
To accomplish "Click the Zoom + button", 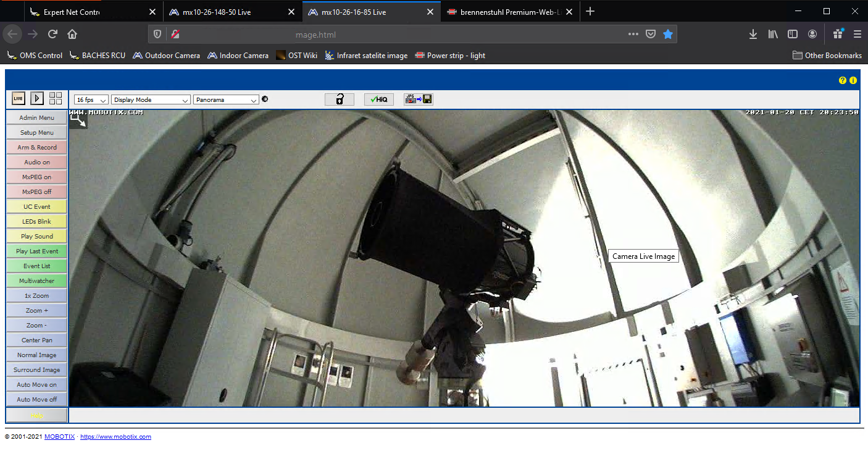I will click(37, 311).
